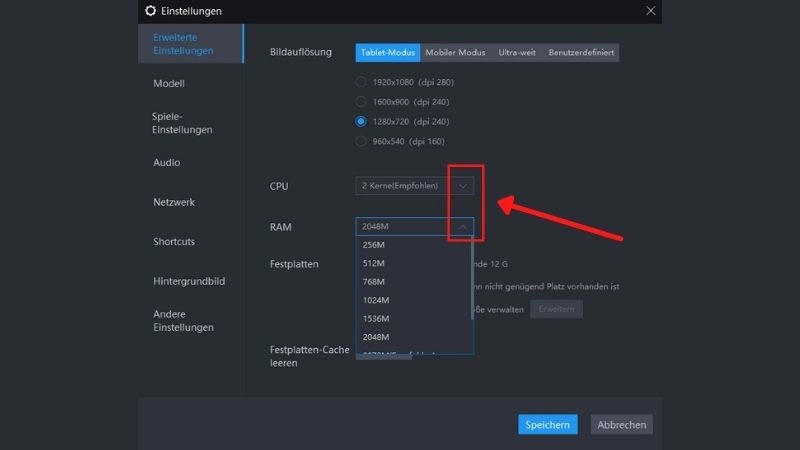This screenshot has height=450, width=800.
Task: Open Erweiterte Einstellungen section
Action: (x=191, y=44)
